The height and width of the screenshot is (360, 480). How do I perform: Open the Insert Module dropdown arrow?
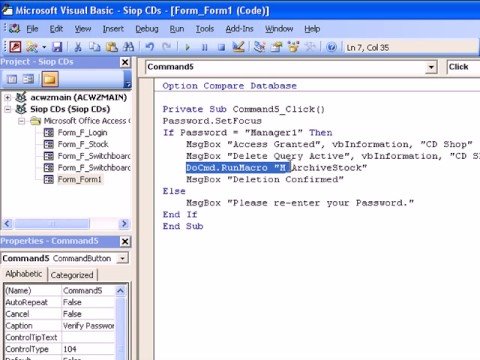coord(44,47)
